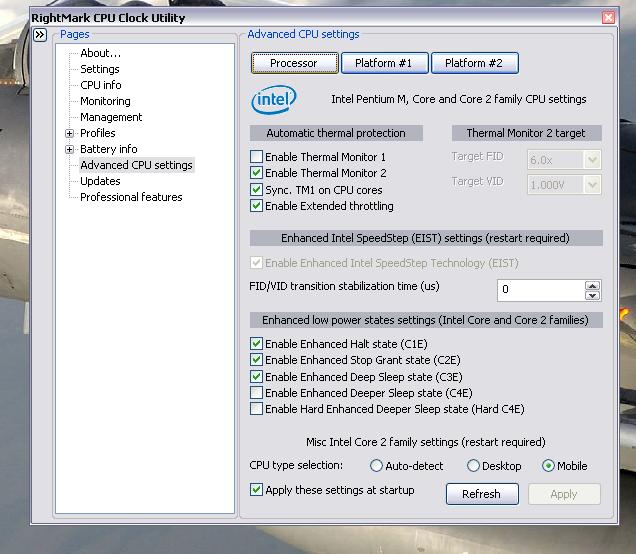Screen dimensions: 636x554
Task: Open the Updates page
Action: click(x=100, y=181)
